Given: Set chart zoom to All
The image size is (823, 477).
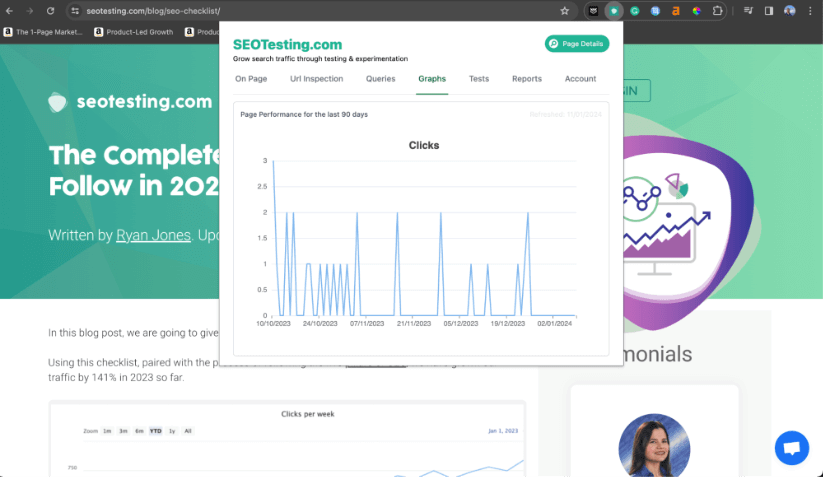Looking at the screenshot, I should click(x=188, y=431).
